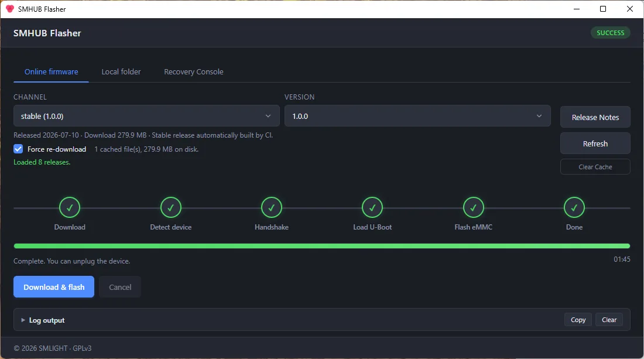644x359 pixels.
Task: Start Download & flash
Action: click(x=54, y=287)
